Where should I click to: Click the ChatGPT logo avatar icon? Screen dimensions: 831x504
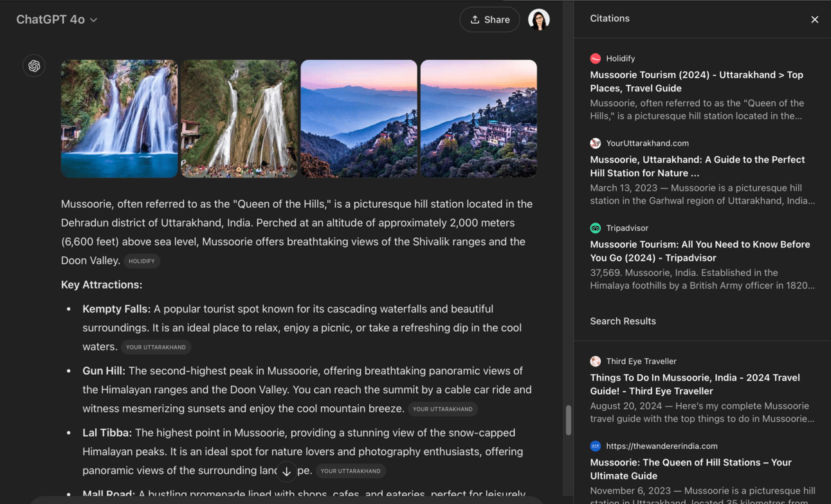tap(34, 66)
